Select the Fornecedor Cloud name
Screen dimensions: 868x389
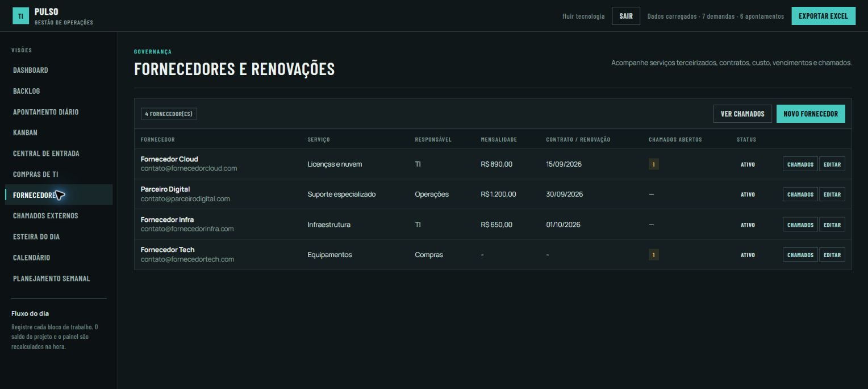tap(169, 159)
